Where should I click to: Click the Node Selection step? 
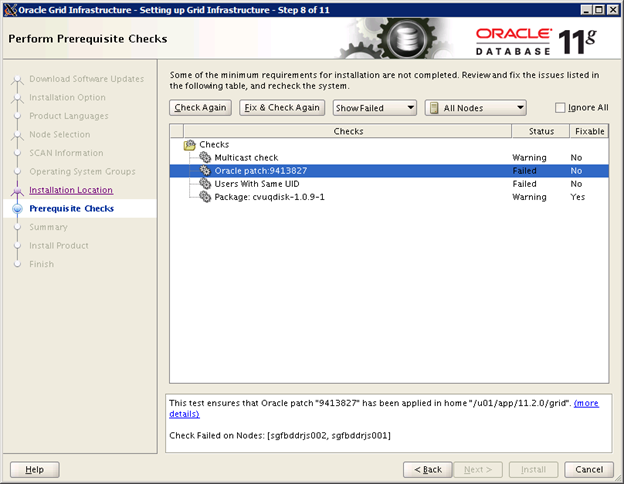pyautogui.click(x=60, y=135)
